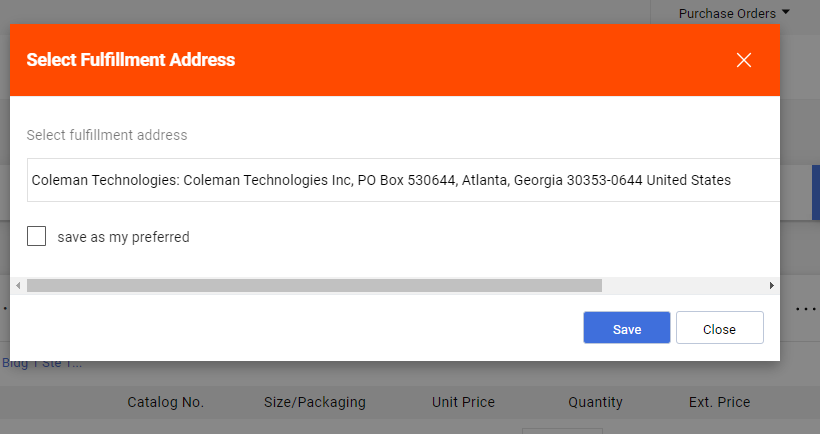The image size is (820, 434).
Task: Check the save as my preferred box
Action: click(x=37, y=236)
